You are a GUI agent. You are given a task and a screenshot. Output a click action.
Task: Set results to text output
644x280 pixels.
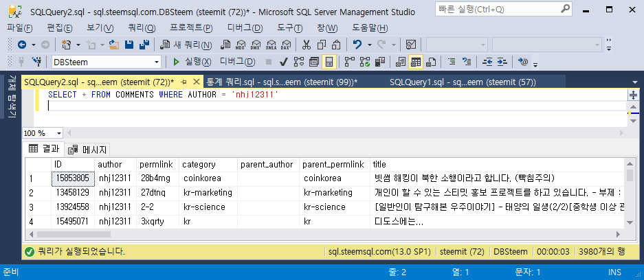[401, 62]
